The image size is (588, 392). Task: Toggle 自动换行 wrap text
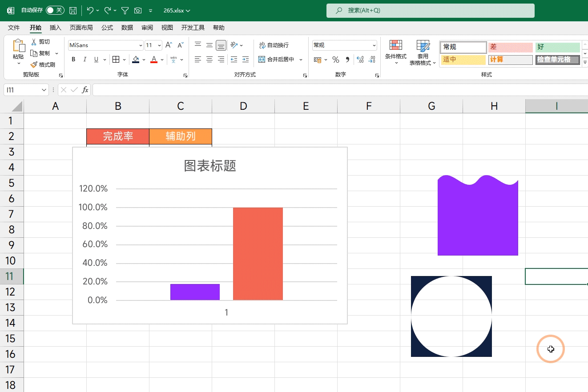pyautogui.click(x=274, y=45)
